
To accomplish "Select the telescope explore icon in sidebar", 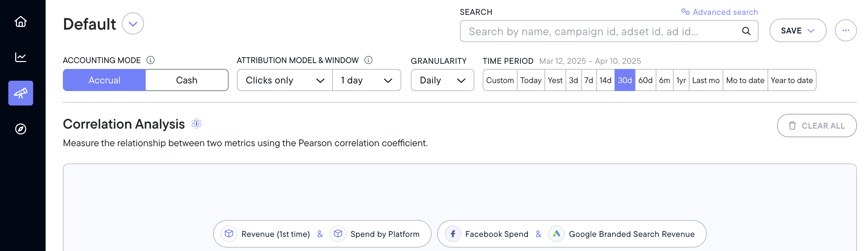I will coord(21,93).
